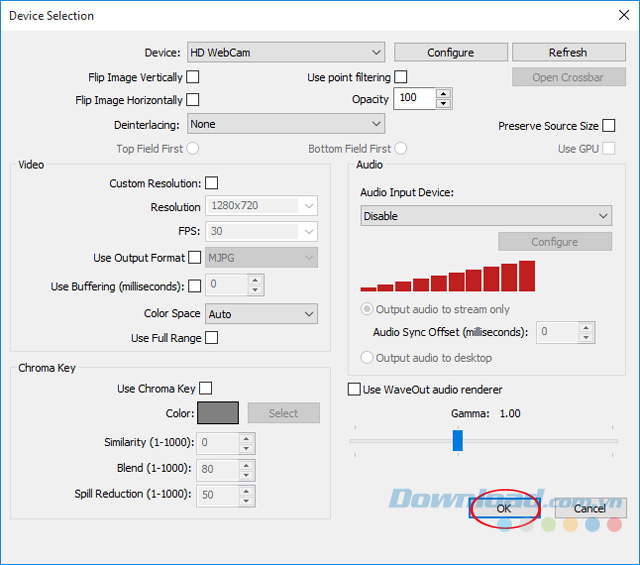Viewport: 640px width, 565px height.
Task: Click the Configure button next to Device
Action: [450, 52]
